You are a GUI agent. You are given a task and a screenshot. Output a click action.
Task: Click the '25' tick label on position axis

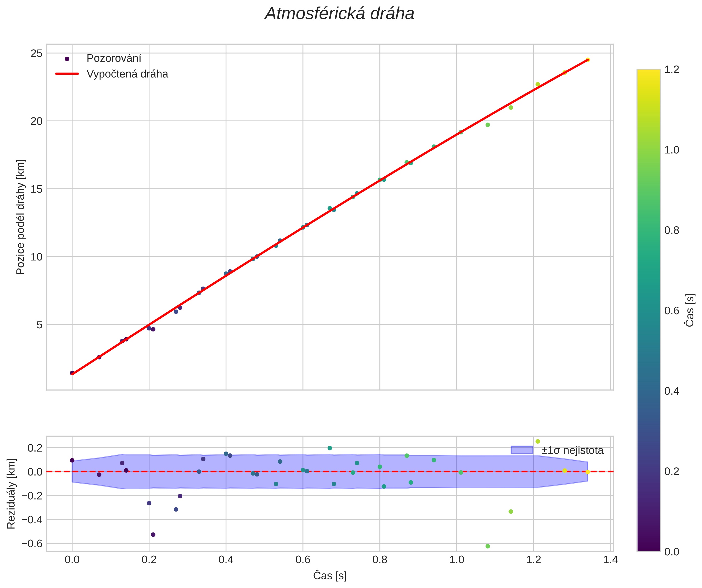[x=37, y=53]
